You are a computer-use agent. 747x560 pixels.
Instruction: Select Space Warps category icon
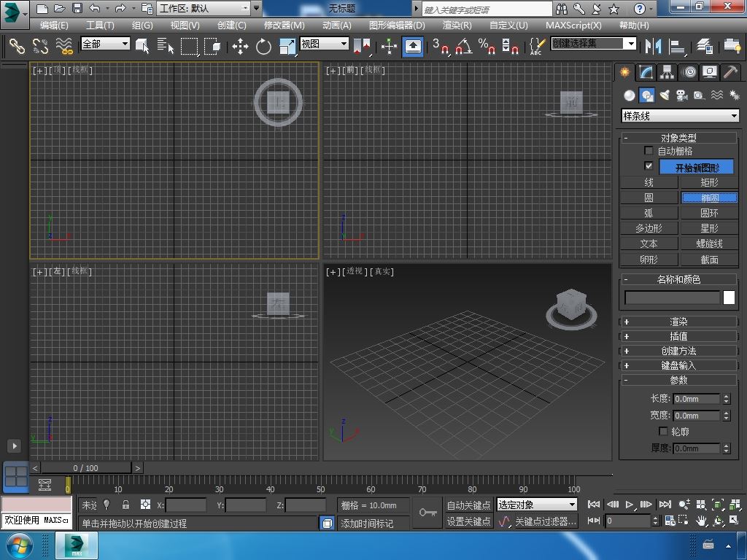click(x=716, y=96)
